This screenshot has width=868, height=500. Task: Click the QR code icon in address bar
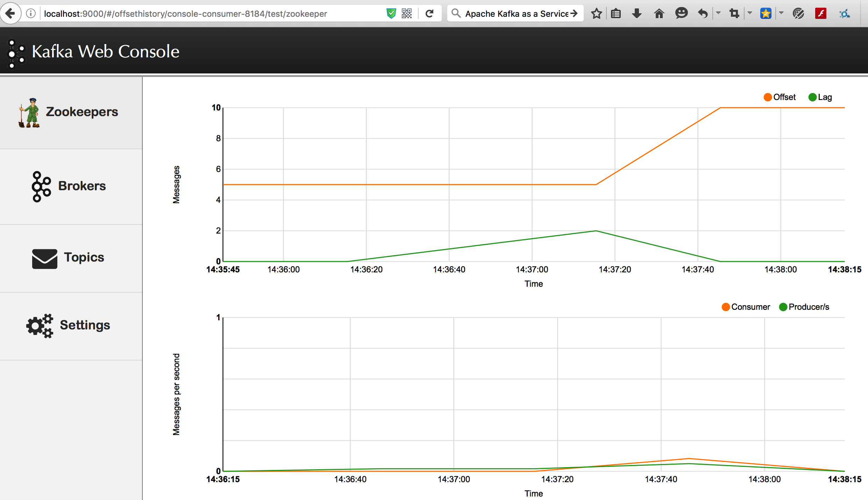click(407, 14)
